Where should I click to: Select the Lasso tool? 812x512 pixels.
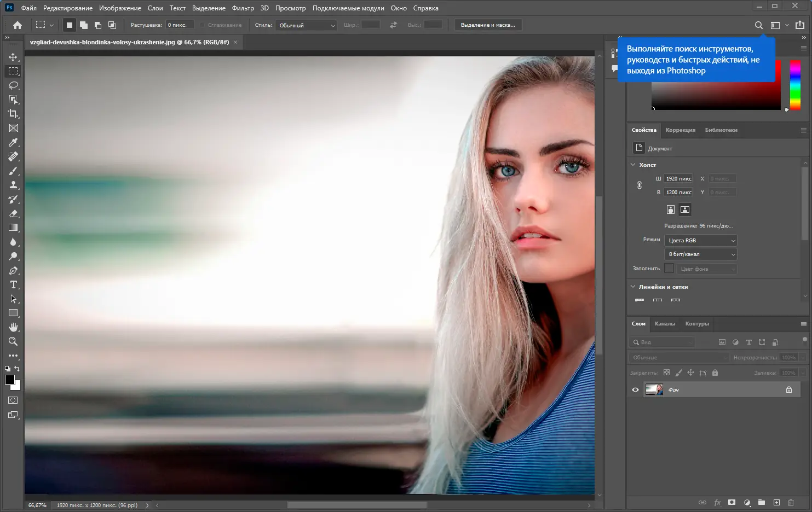[13, 85]
